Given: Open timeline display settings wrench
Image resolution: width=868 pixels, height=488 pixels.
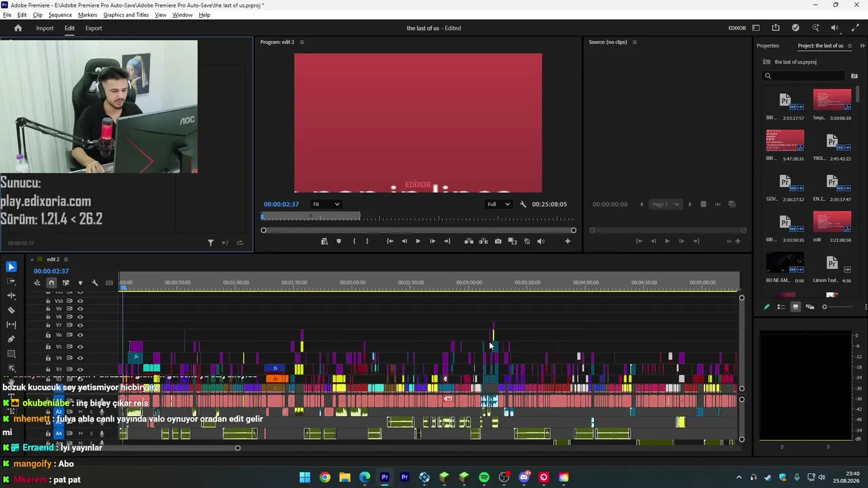Looking at the screenshot, I should coord(95,283).
